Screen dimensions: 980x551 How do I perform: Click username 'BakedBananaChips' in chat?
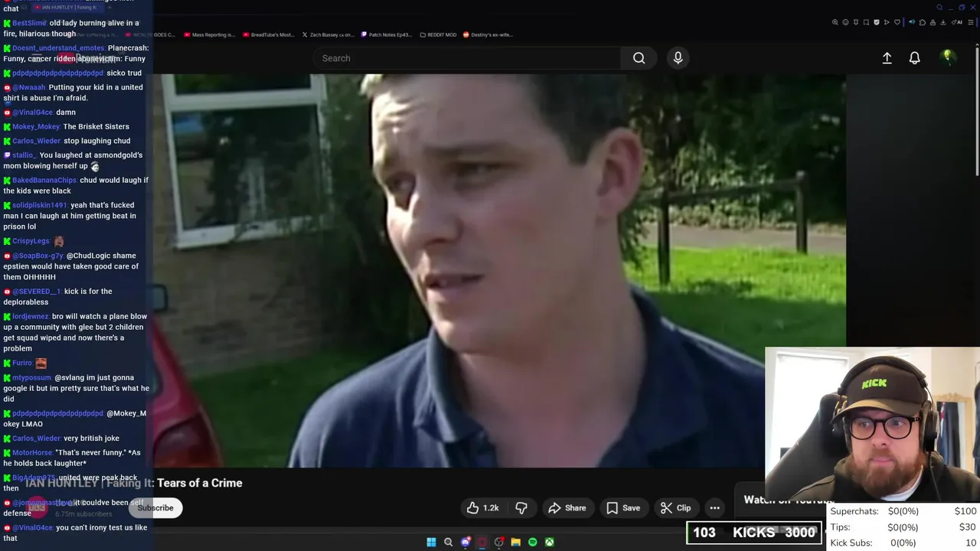[44, 181]
